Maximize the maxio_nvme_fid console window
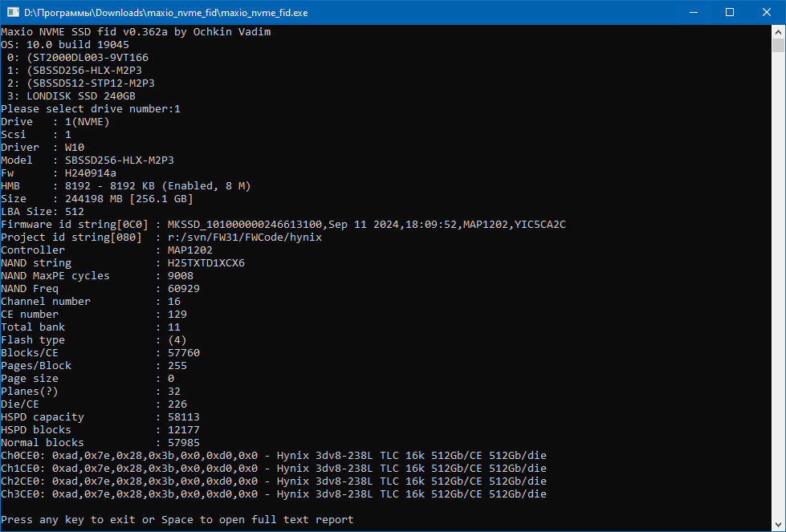 coord(730,13)
